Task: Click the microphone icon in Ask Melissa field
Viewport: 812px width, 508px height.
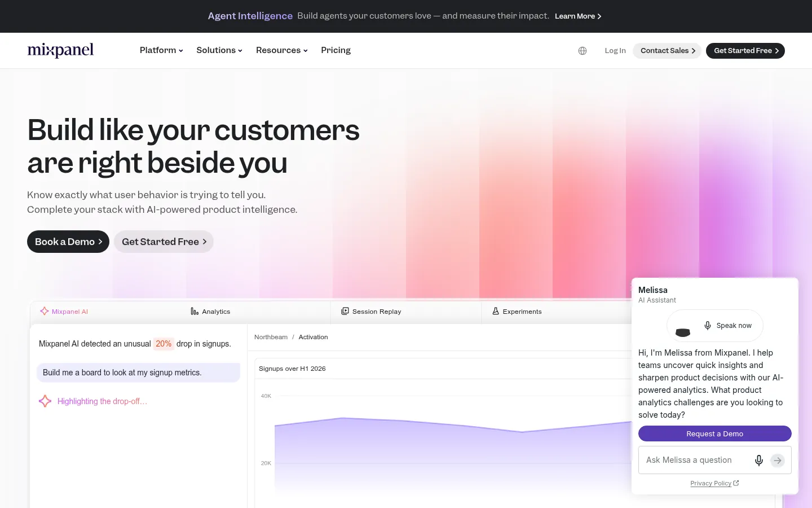Action: click(759, 461)
